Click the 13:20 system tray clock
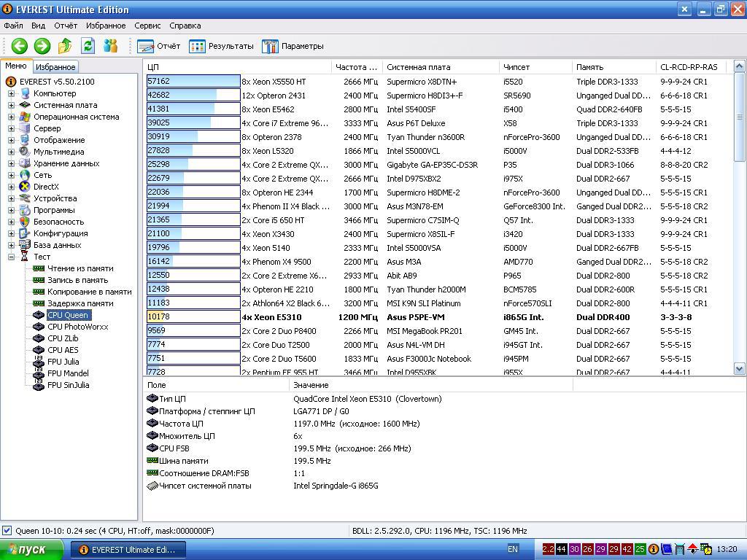Viewport: 747px width, 560px height. (x=727, y=549)
